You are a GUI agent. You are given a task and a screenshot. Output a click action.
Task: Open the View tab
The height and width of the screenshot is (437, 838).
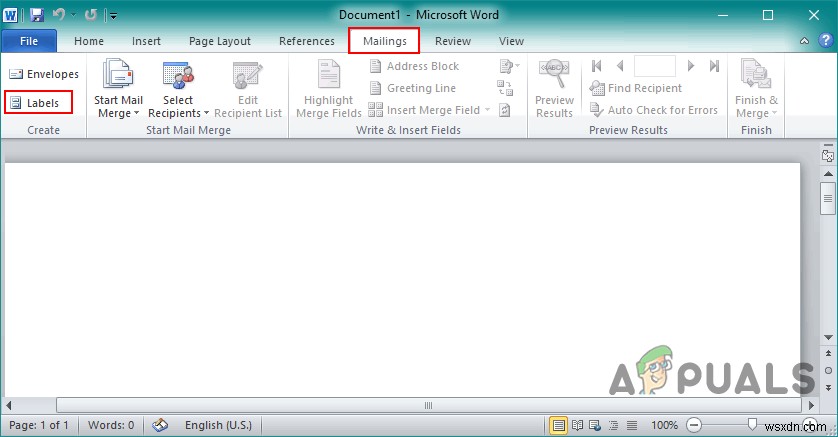click(511, 41)
